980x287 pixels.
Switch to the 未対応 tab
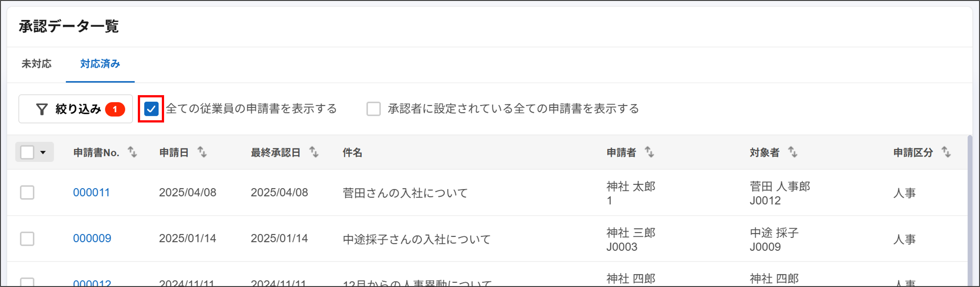point(36,64)
